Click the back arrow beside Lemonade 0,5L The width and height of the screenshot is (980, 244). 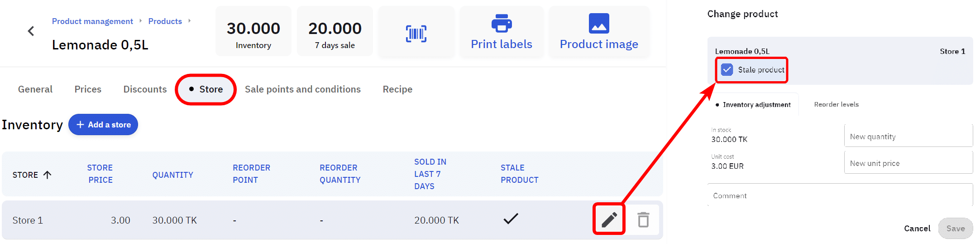pos(31,31)
